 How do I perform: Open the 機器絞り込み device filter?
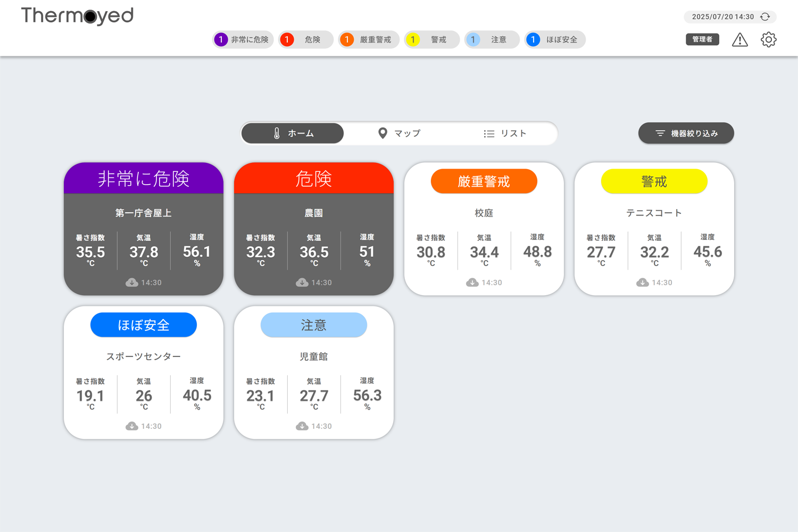click(x=686, y=134)
